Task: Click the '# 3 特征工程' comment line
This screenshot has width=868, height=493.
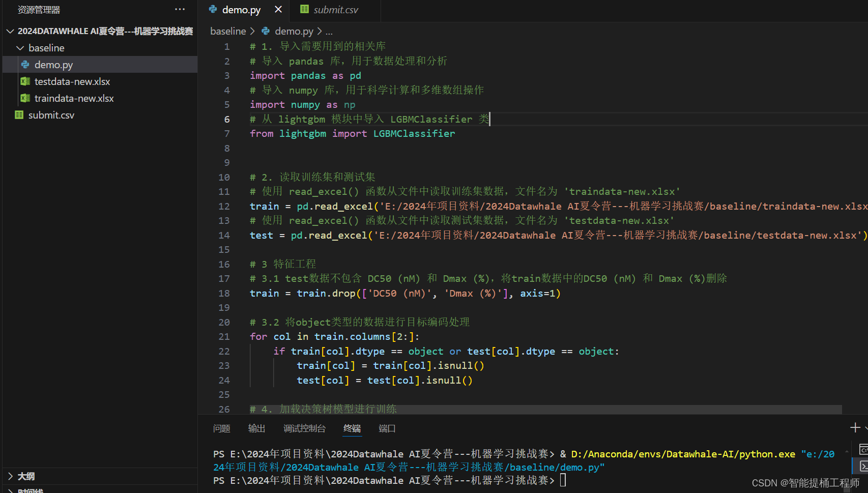Action: click(283, 264)
